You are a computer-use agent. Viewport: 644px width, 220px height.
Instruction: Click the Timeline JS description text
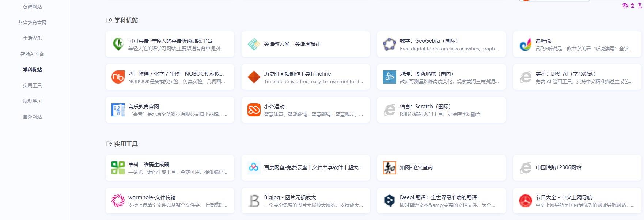click(314, 81)
